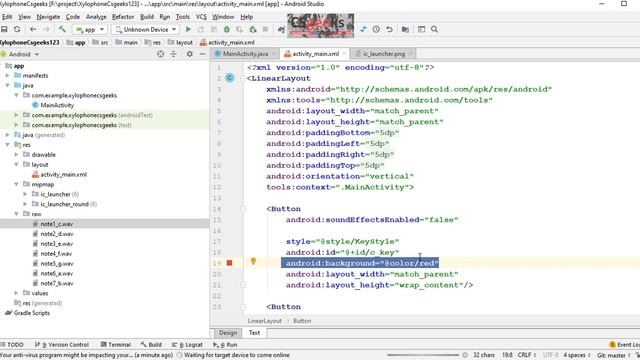This screenshot has width=640, height=360.
Task: Open the TODO tool window
Action: pos(12,345)
